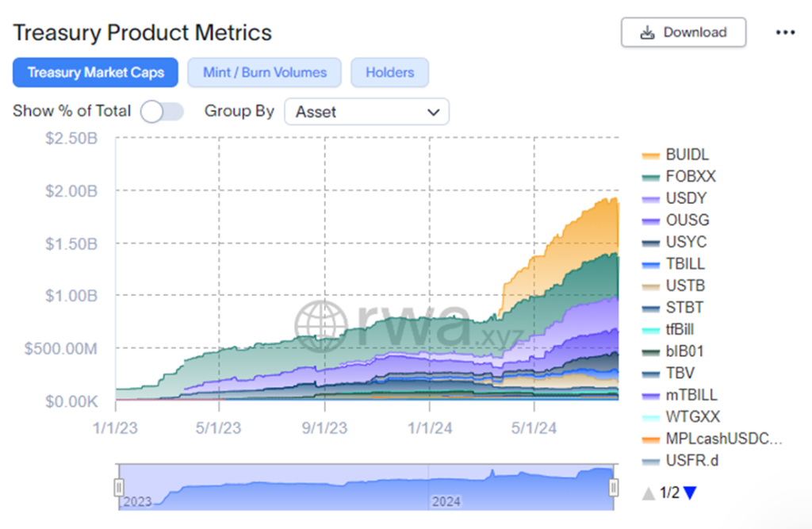Click the blue down triangle to show legend page 2
Image resolution: width=812 pixels, height=529 pixels.
tap(689, 493)
